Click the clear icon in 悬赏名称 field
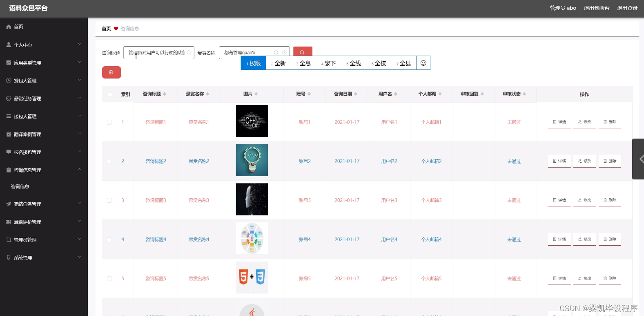 [284, 53]
